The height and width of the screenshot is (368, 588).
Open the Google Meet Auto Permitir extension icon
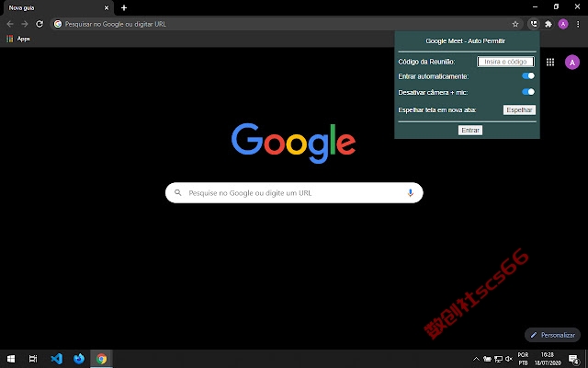(534, 24)
